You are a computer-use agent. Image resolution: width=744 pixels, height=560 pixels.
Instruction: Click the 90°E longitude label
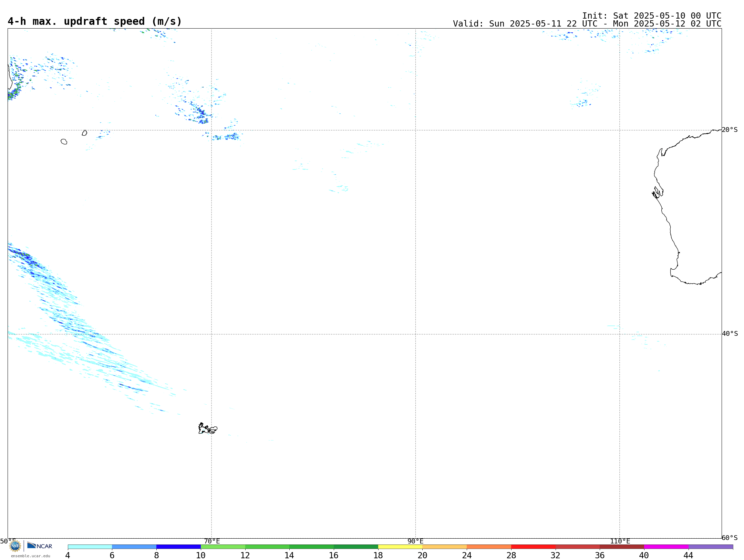415,541
